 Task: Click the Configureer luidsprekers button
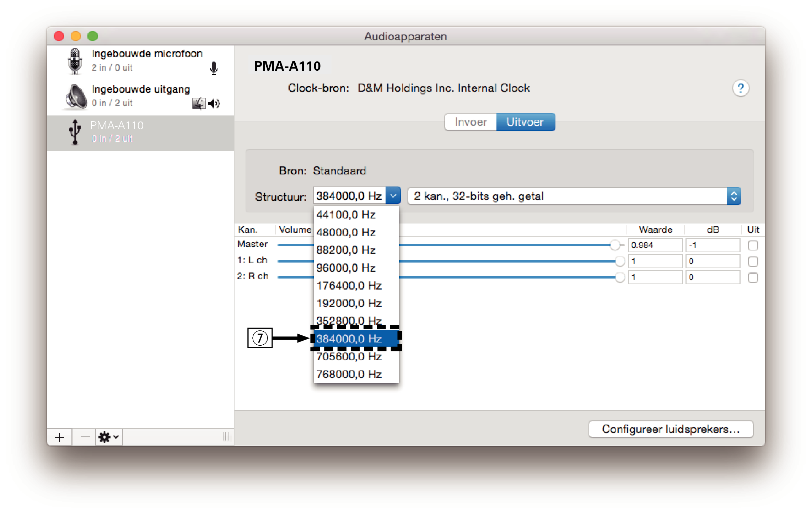(x=670, y=429)
